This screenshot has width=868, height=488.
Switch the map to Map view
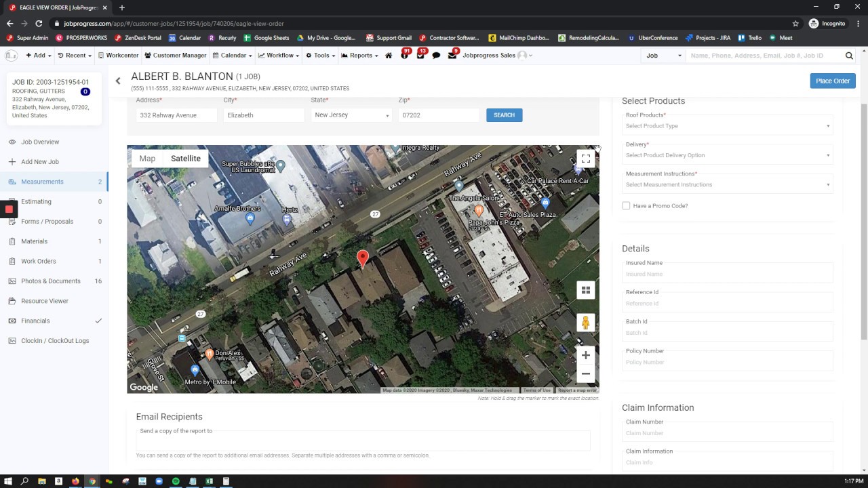tap(147, 159)
